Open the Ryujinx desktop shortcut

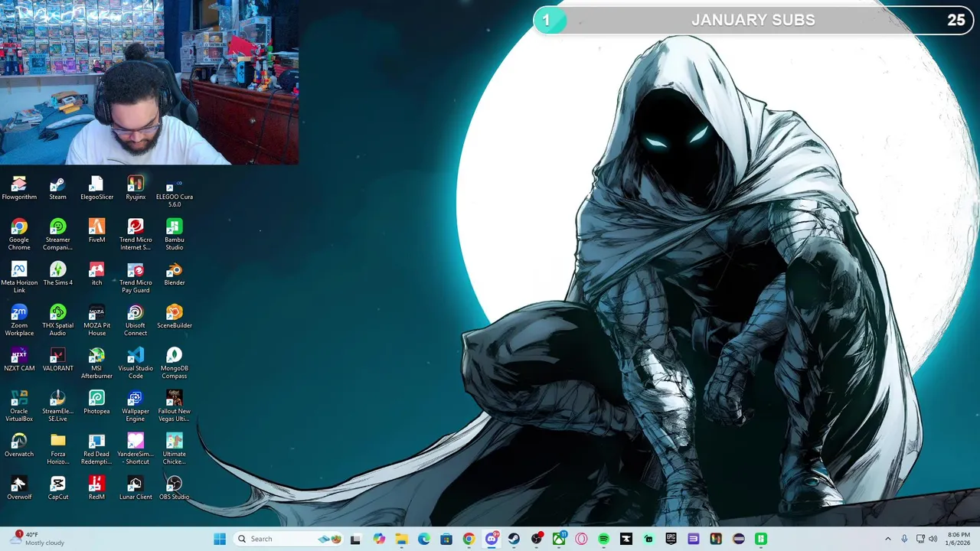pos(136,188)
